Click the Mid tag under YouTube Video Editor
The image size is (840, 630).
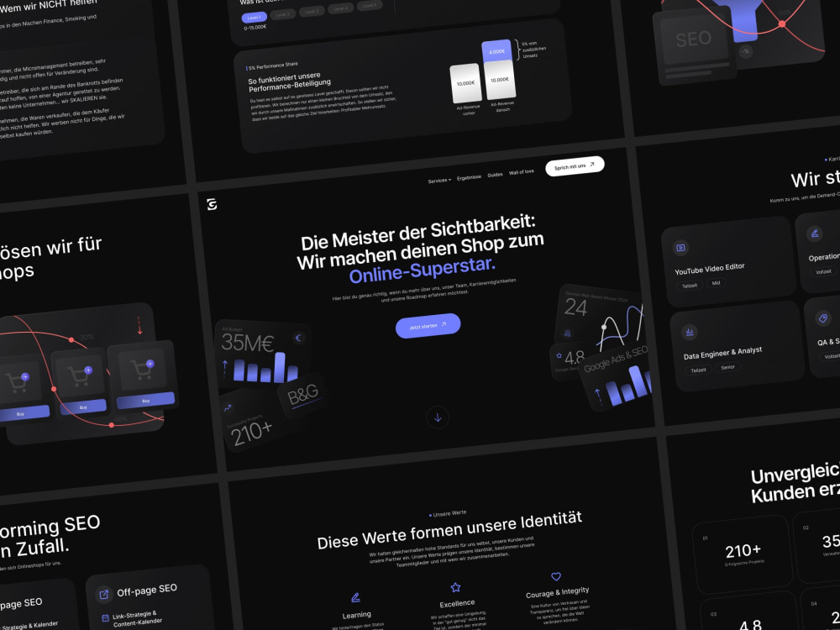click(717, 283)
